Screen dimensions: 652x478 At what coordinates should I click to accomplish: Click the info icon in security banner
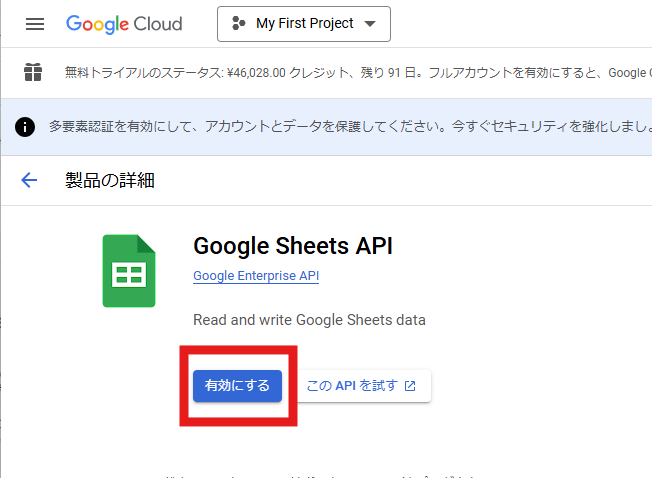(25, 127)
